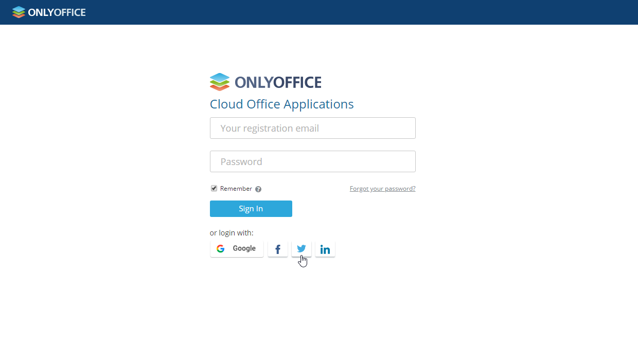This screenshot has height=364, width=638.
Task: Sign in using the Google button
Action: [x=237, y=249]
